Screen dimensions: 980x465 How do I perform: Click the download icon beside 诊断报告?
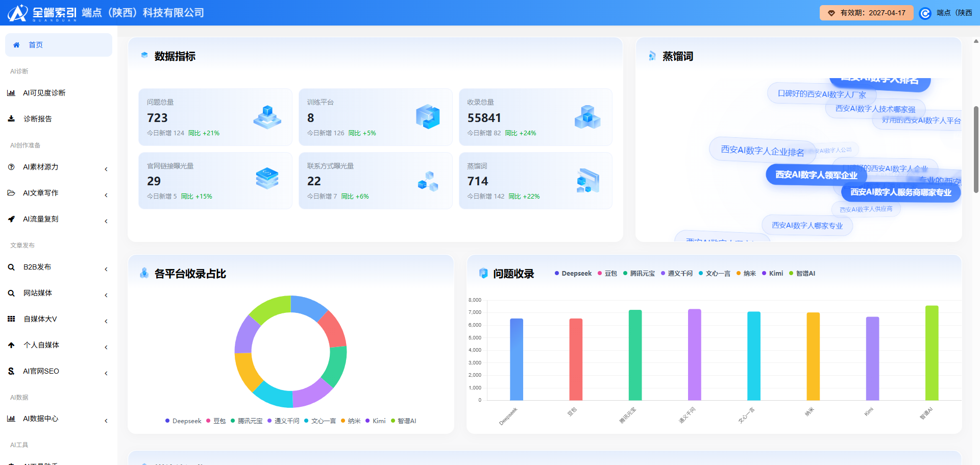(x=11, y=119)
